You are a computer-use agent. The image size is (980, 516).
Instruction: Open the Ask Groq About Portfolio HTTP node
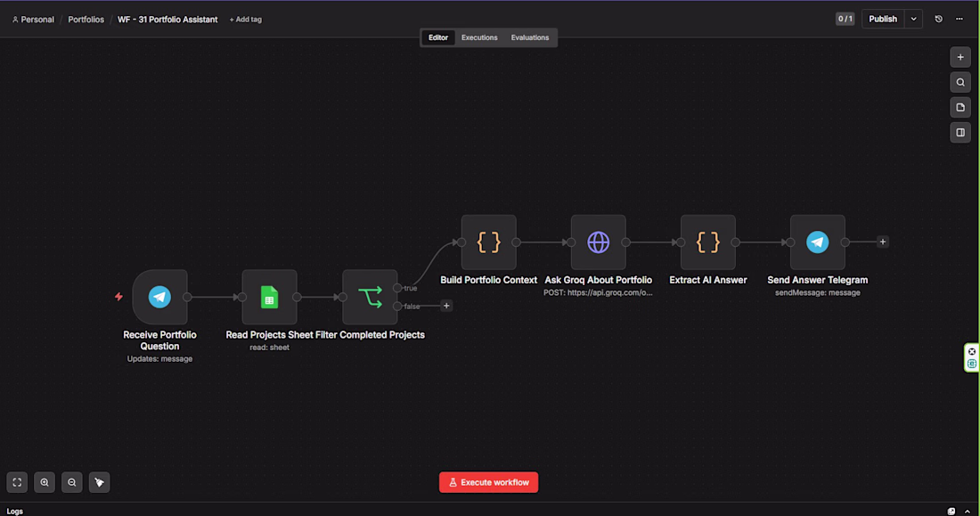pos(598,242)
